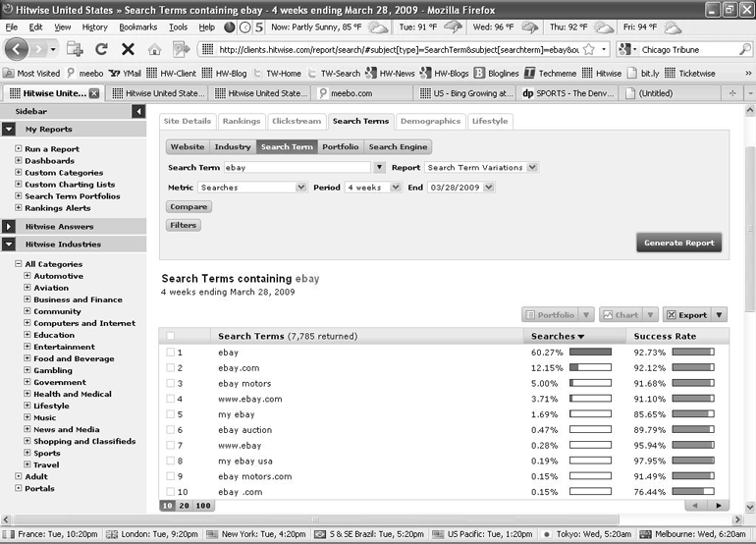Screen dimensions: 756x544
Task: Open the Bloglines bookmark
Action: [497, 74]
